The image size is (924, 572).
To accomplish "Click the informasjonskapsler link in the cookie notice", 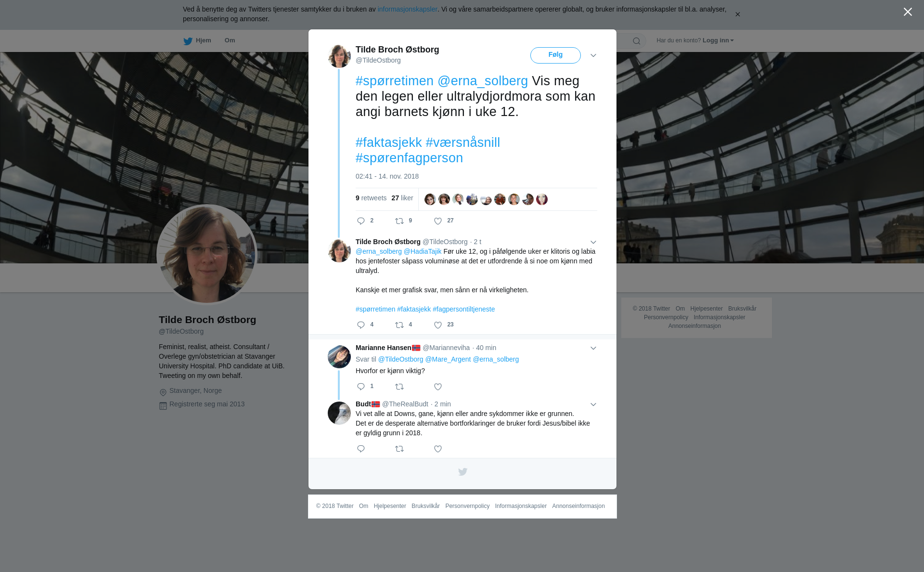I will point(407,9).
